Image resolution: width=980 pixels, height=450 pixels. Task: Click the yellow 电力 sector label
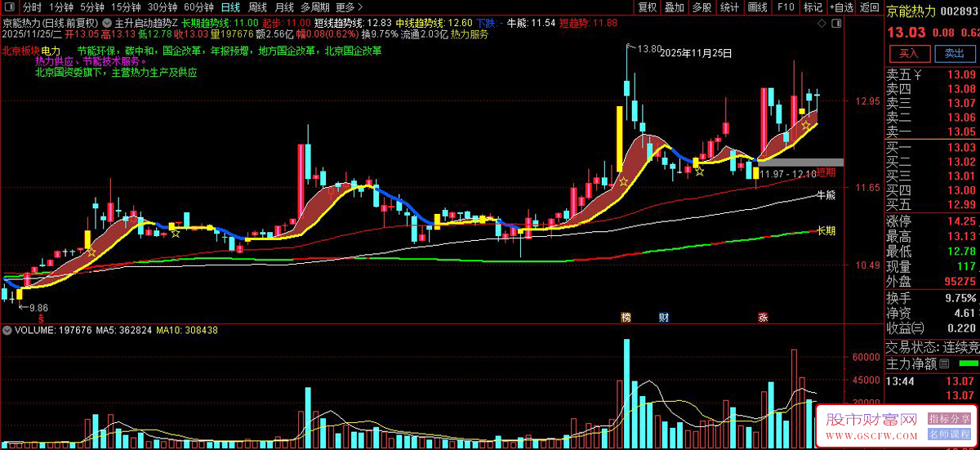51,51
